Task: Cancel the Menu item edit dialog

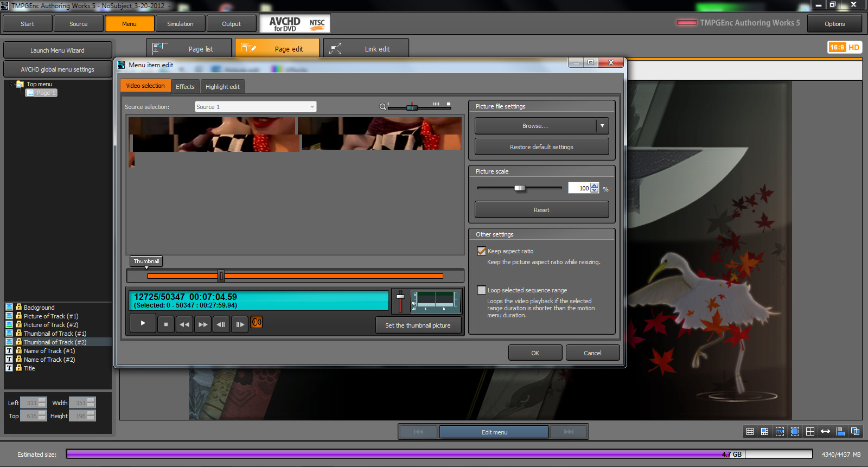Action: tap(592, 353)
